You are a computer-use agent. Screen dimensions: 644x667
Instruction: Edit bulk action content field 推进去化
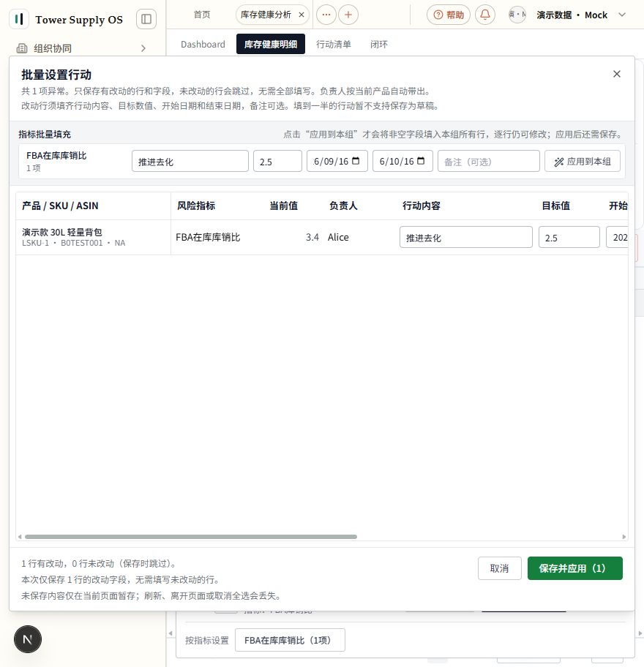190,161
